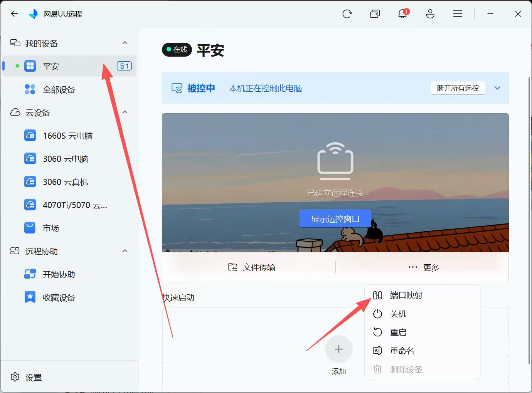This screenshot has height=393, width=532.
Task: Click the plus 添加 quick-launch button
Action: (x=339, y=349)
